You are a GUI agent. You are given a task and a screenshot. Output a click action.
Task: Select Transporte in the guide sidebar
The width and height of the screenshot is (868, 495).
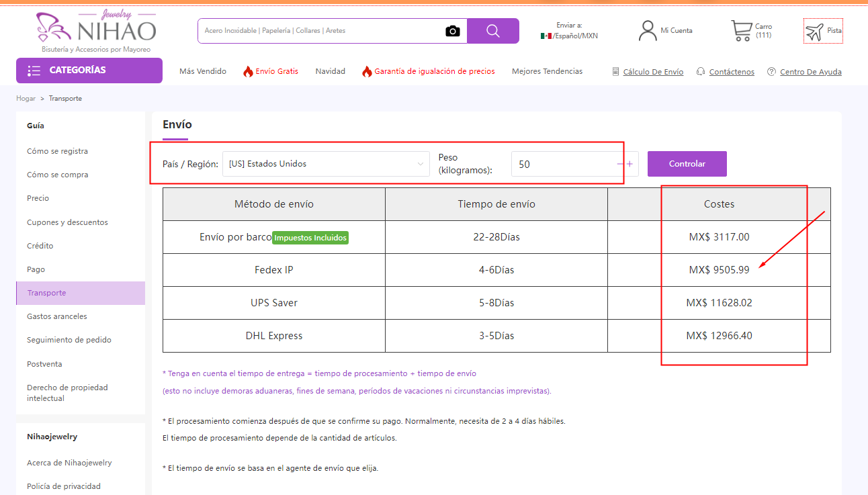coord(81,293)
